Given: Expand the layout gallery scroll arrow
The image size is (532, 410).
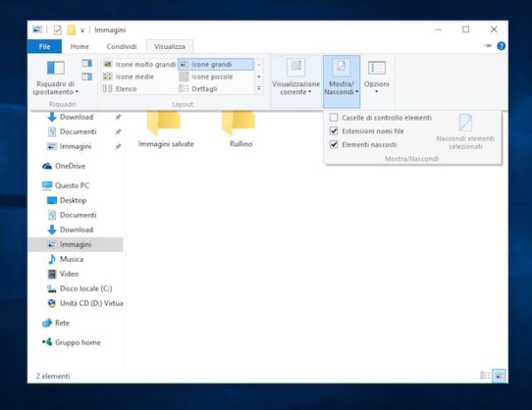Looking at the screenshot, I should tap(260, 89).
